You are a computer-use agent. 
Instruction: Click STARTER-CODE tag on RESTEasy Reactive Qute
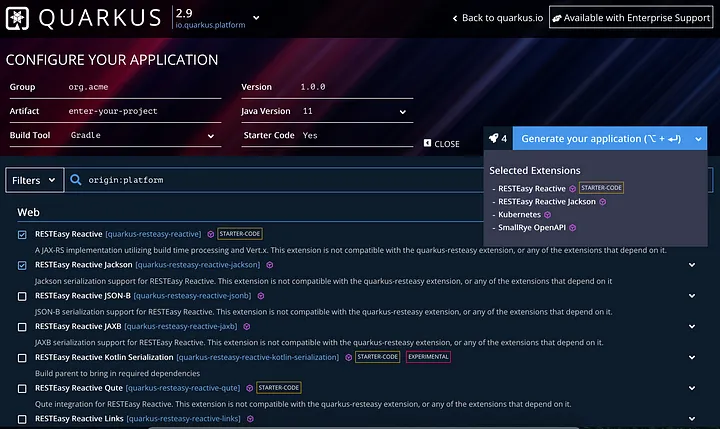point(279,388)
